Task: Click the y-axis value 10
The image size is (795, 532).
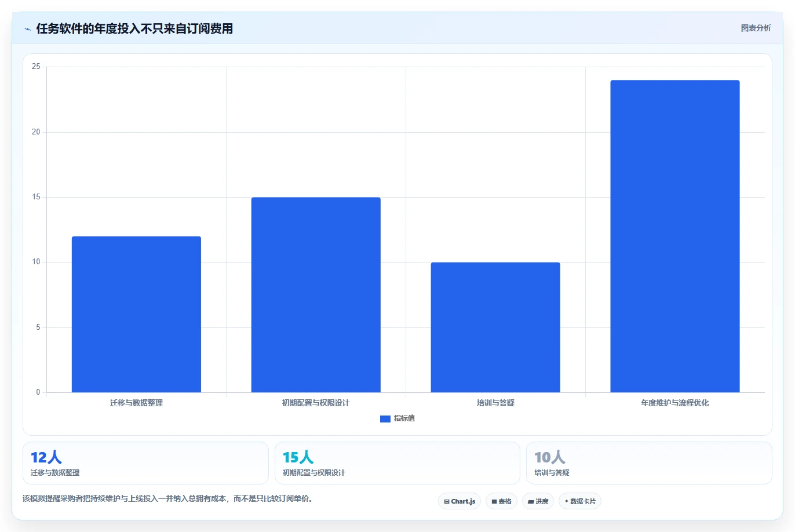Action: click(36, 262)
